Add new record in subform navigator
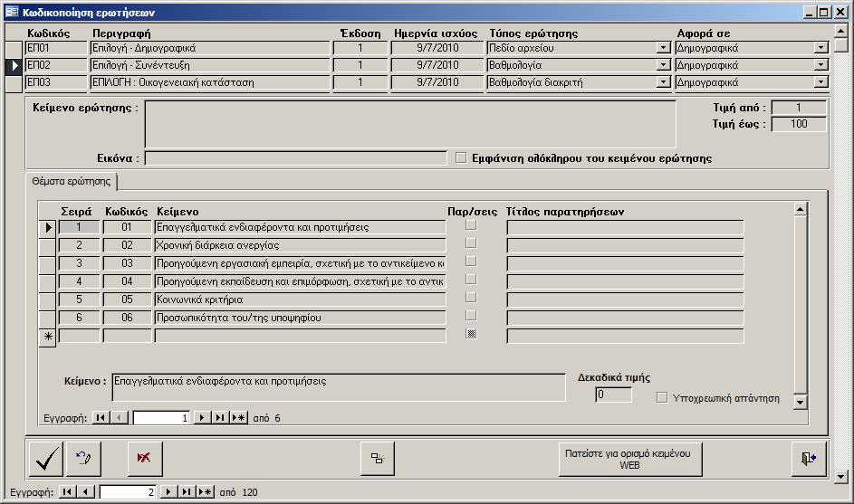This screenshot has width=854, height=504. click(x=238, y=417)
